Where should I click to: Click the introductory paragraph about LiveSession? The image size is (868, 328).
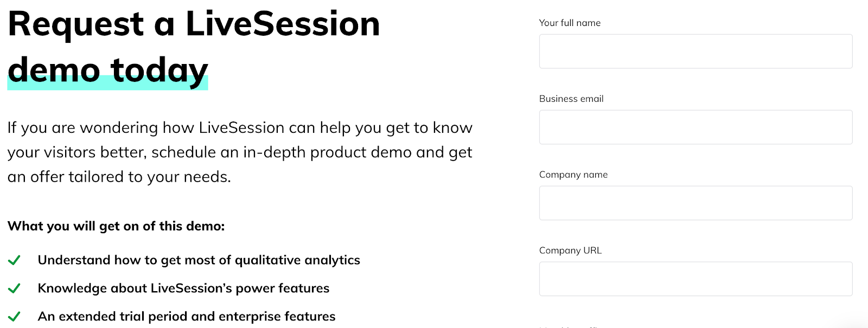point(239,152)
